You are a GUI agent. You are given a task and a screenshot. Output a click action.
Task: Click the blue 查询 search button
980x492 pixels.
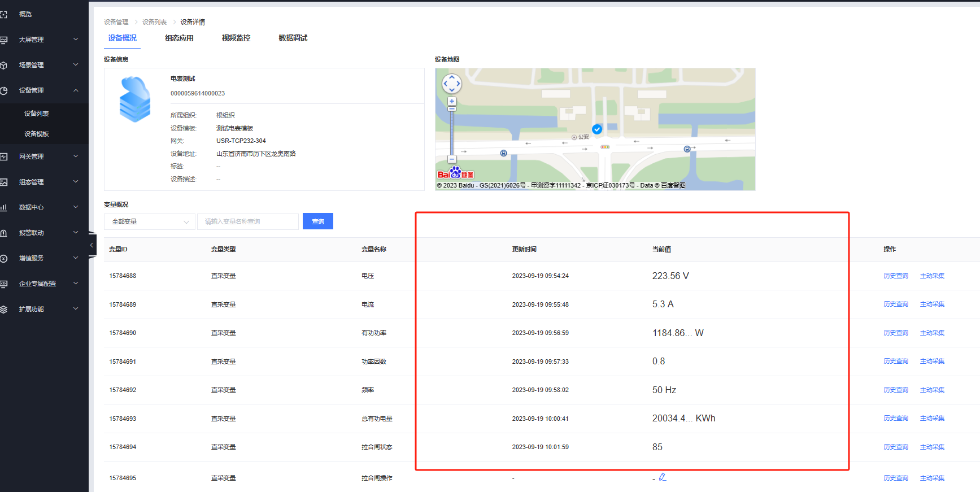point(317,221)
